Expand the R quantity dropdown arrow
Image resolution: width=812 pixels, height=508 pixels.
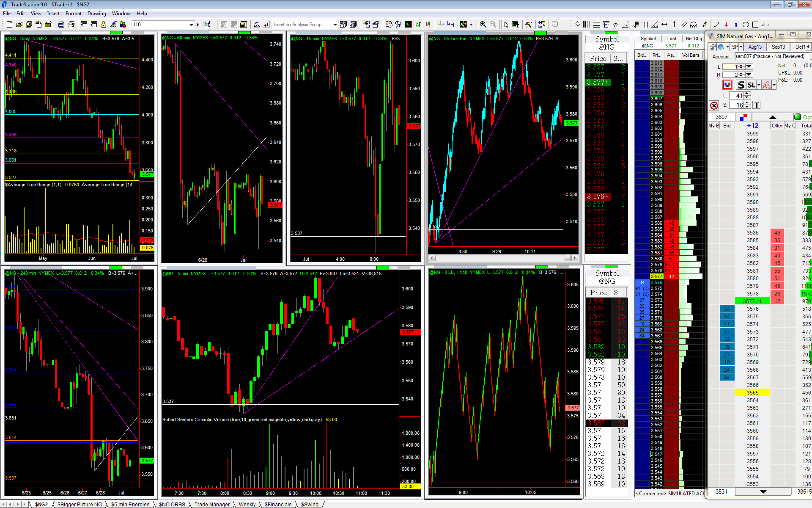(x=749, y=75)
